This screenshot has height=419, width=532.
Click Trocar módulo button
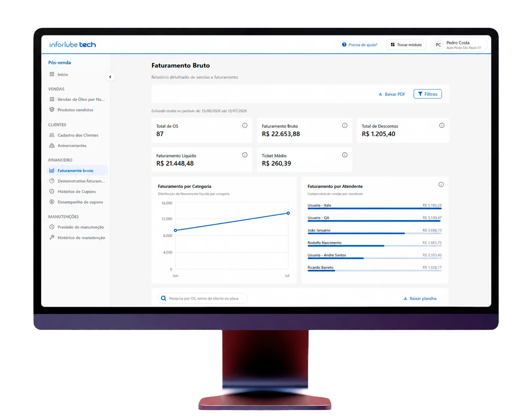point(406,45)
